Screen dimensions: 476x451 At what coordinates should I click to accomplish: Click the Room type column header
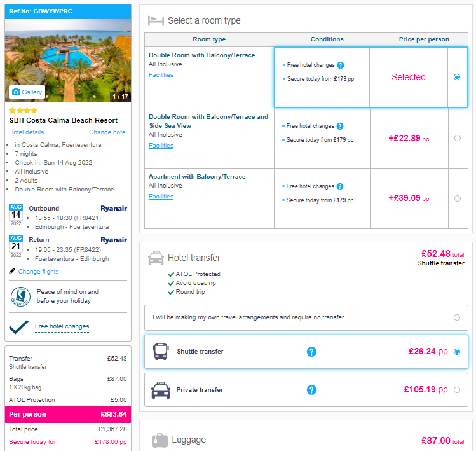209,39
